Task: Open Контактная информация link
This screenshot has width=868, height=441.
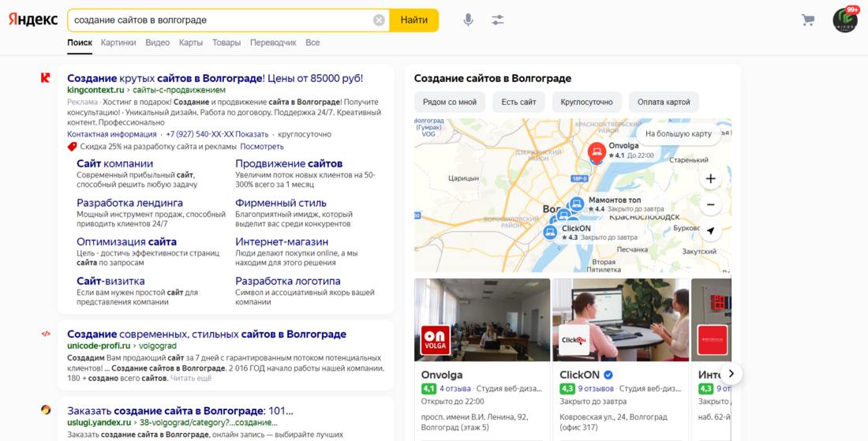Action: pos(112,134)
